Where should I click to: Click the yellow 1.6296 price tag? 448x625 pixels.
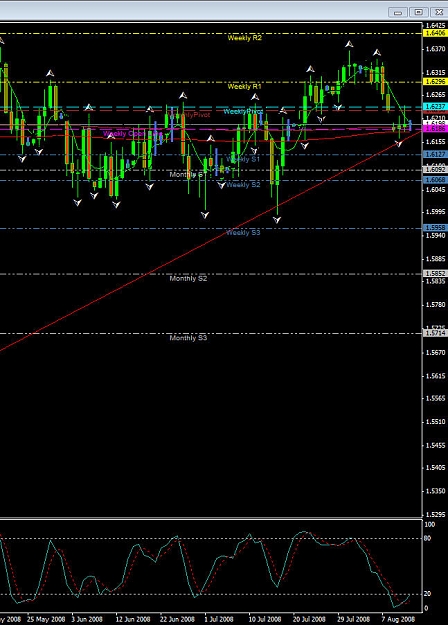435,82
